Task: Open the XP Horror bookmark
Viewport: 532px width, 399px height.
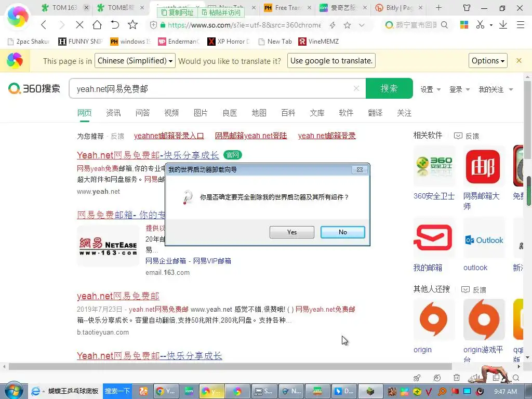Action: (229, 42)
